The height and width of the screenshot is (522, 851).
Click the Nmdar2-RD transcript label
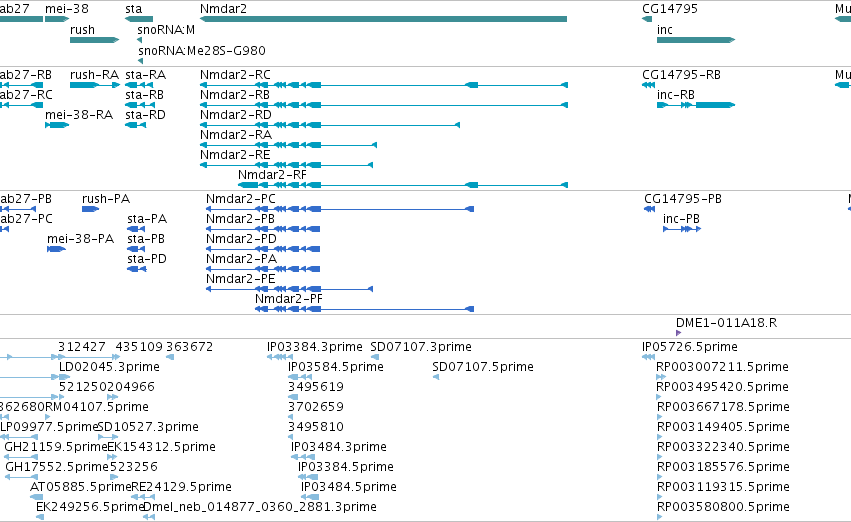236,114
